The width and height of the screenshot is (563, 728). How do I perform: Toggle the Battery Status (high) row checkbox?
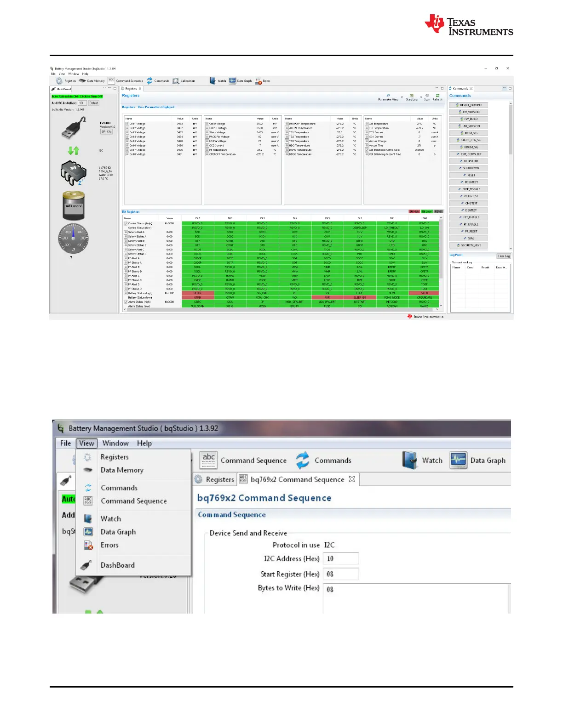126,293
